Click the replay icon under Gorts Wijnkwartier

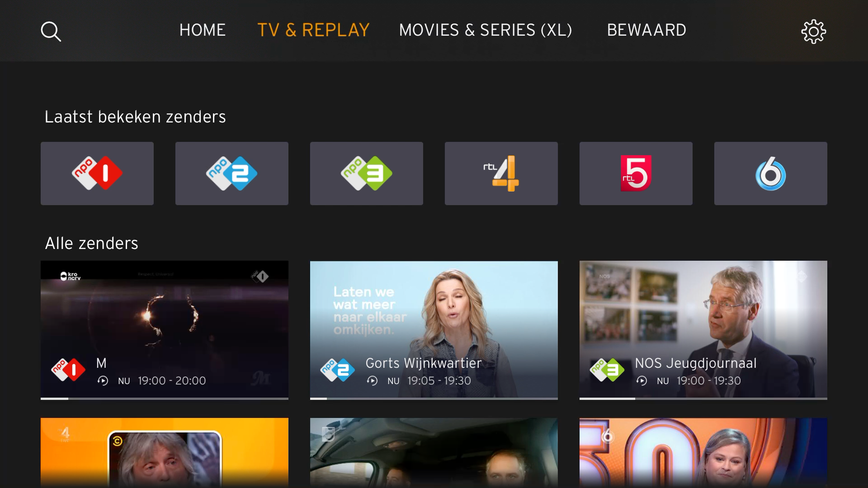[x=372, y=381]
